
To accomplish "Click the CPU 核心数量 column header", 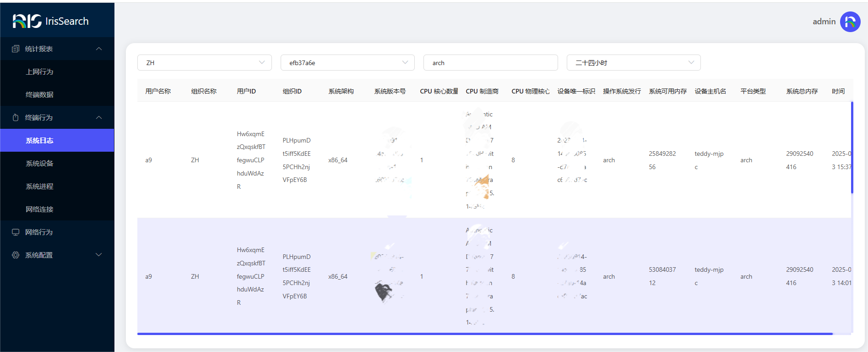I will coord(439,91).
